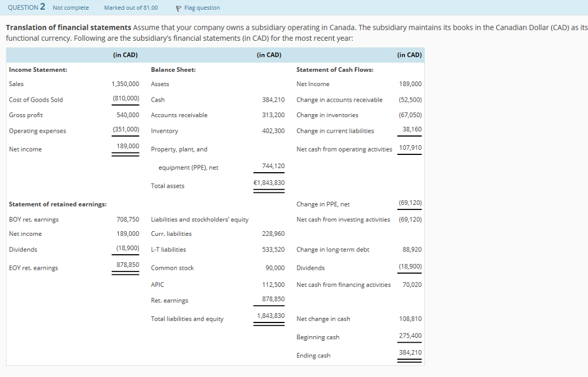Select the Ending cash figure 384,210
This screenshot has height=377, width=588.
(411, 352)
